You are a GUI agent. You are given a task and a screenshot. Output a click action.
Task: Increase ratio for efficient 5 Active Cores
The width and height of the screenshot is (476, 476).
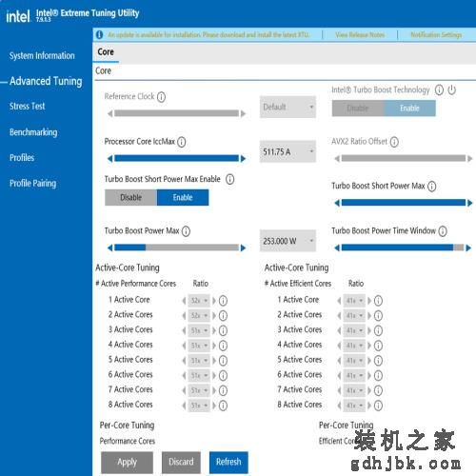pos(369,361)
